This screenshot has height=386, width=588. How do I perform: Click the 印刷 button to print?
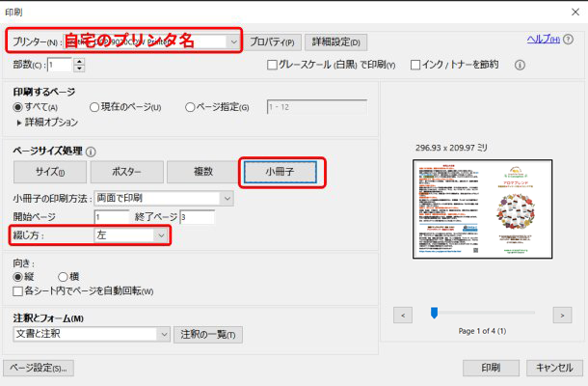coord(491,368)
